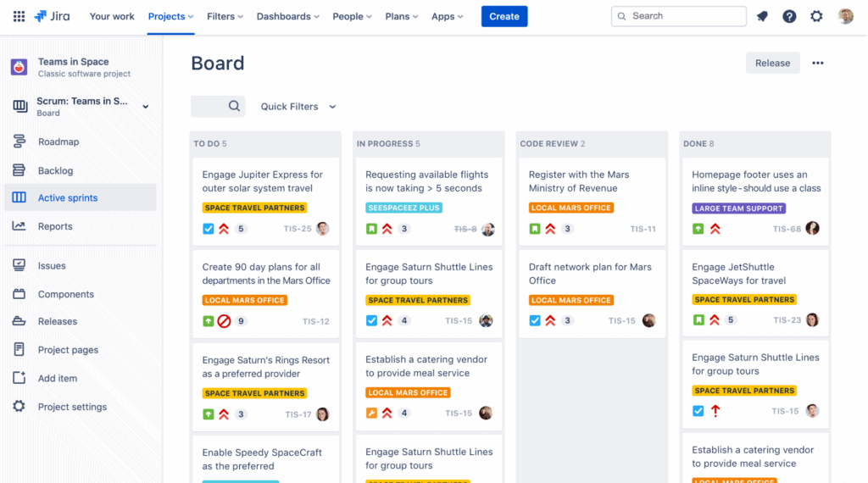Viewport: 868px width, 483px height.
Task: Click task checkbox on Draft network plan card
Action: 535,320
